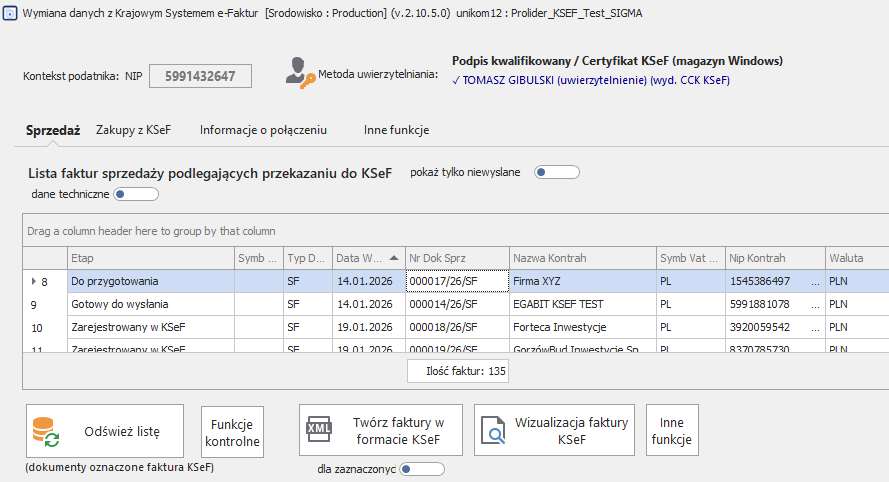The height and width of the screenshot is (482, 889).
Task: Click the 'Inne funkcje' button at bottom
Action: [672, 431]
